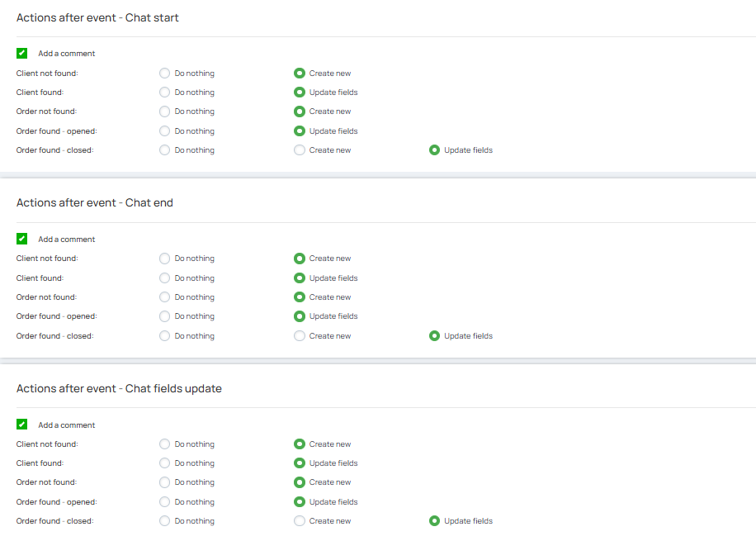
Task: Select Do nothing for Order found - closed in Chat end
Action: [165, 336]
